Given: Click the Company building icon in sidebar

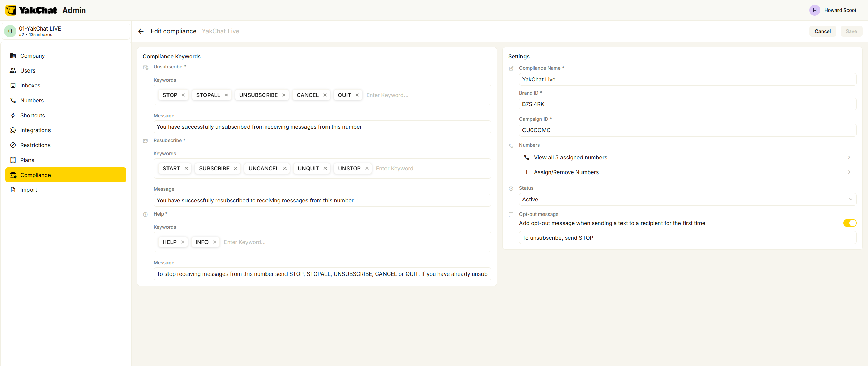Looking at the screenshot, I should (13, 56).
